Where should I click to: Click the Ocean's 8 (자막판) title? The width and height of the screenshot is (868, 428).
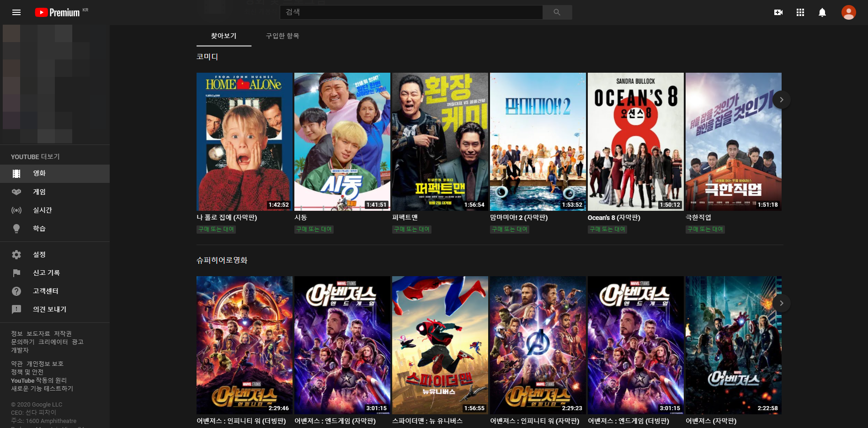614,218
